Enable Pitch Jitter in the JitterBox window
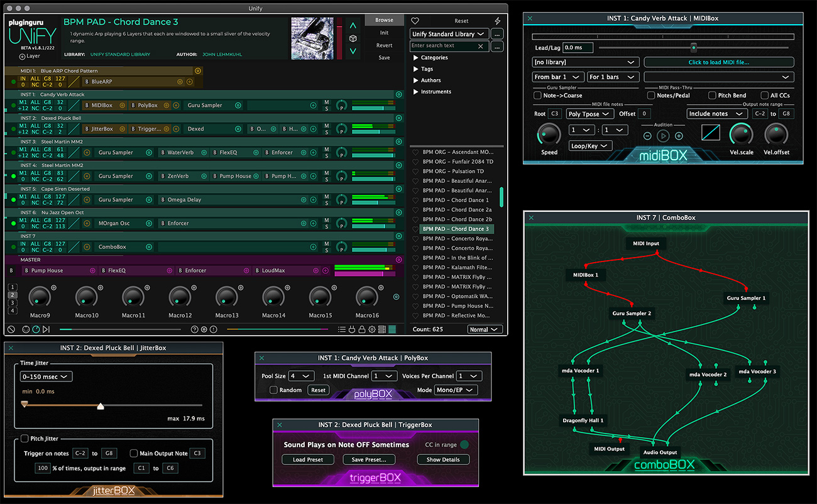Screen dimensions: 817x504 tap(26, 438)
